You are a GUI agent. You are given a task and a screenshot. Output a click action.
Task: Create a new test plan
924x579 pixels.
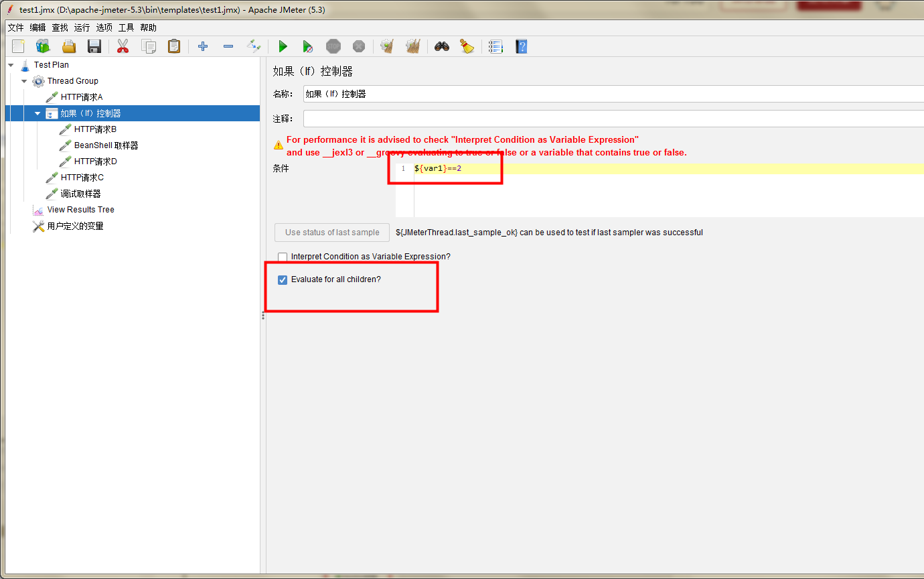coord(18,46)
